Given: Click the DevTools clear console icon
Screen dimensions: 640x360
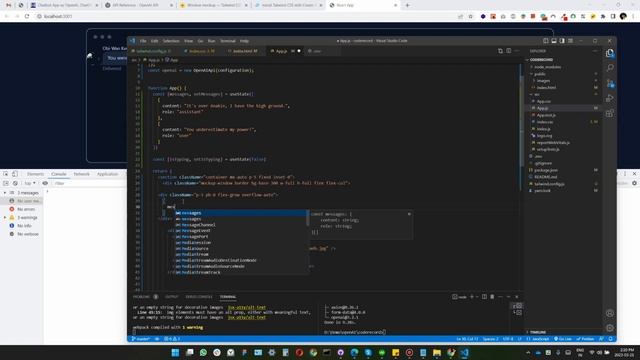Looking at the screenshot, I should pos(15,183).
